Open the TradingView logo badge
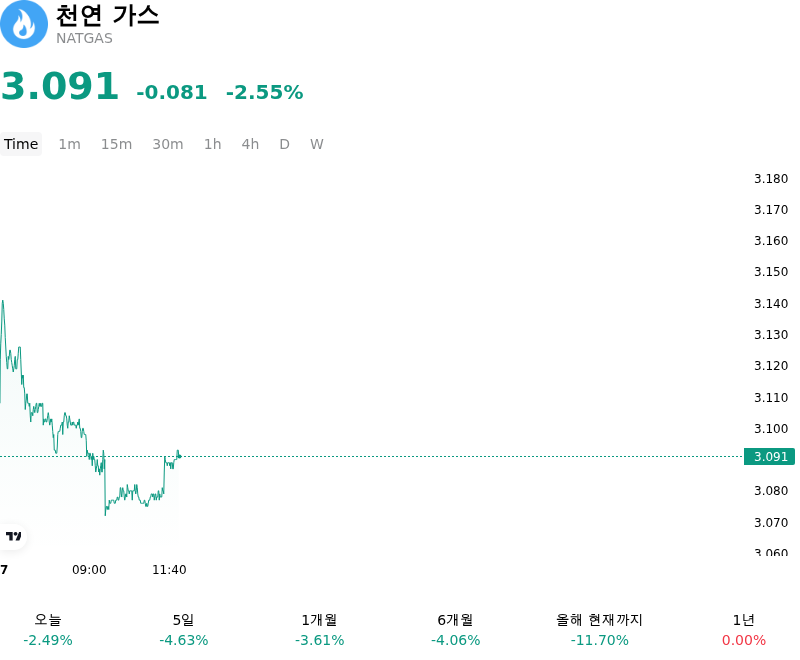Viewport: 800px width, 660px height. (x=13, y=536)
